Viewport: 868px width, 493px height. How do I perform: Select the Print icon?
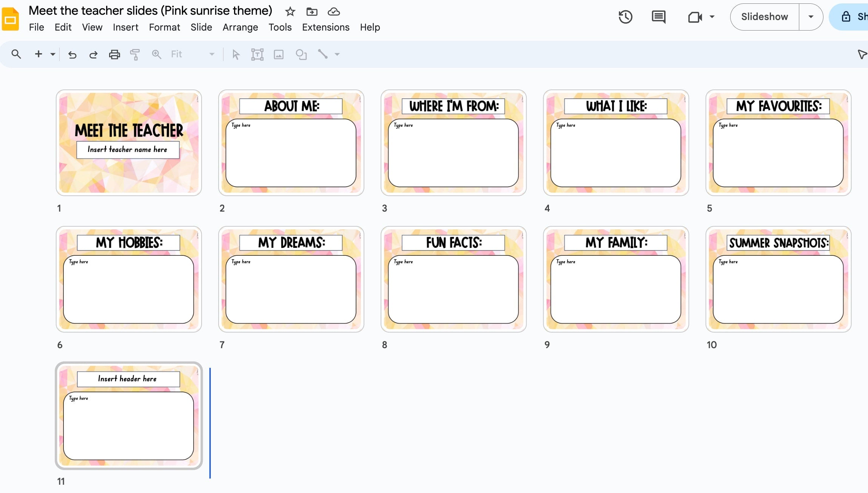114,54
